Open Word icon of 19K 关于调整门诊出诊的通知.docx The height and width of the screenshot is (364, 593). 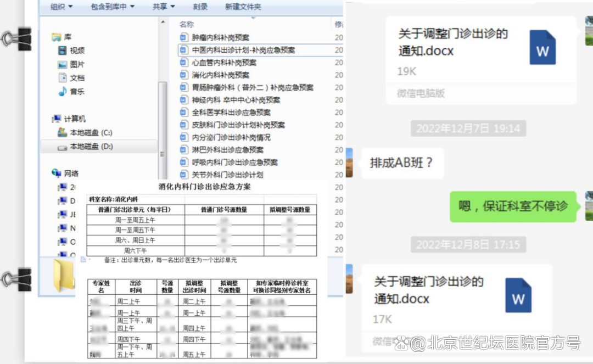pos(542,48)
